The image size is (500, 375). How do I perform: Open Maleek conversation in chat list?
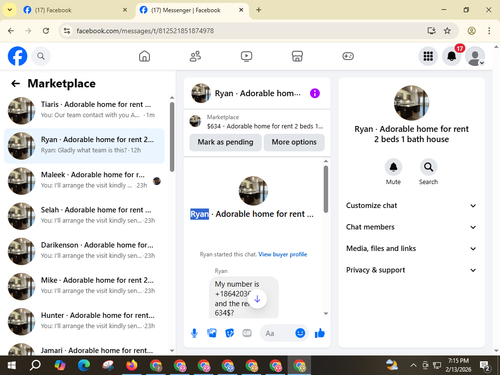click(84, 181)
